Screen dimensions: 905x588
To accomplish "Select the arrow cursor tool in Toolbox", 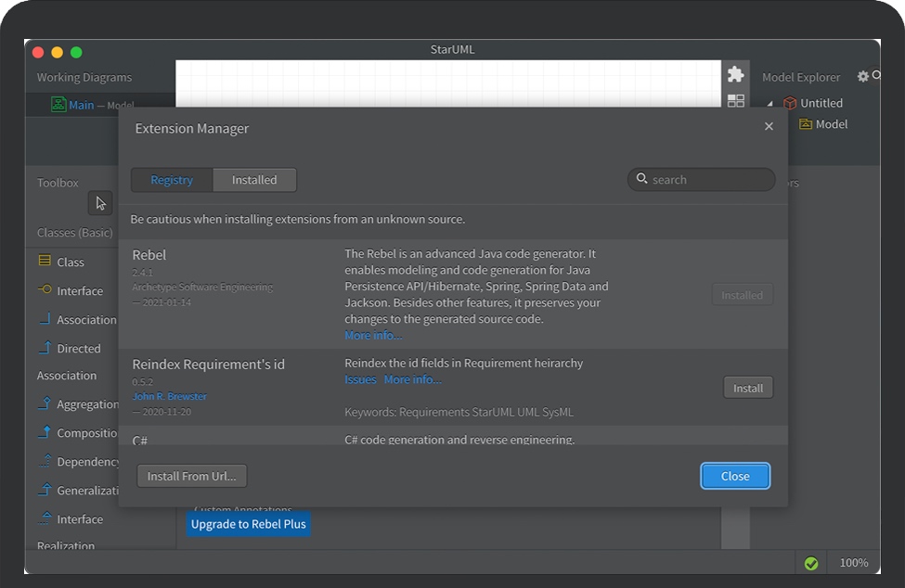I will (x=100, y=203).
